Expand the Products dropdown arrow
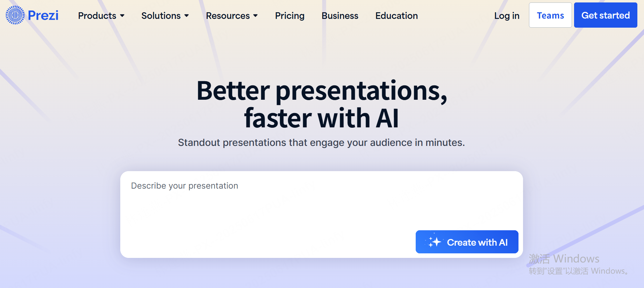This screenshot has width=644, height=288. click(x=122, y=16)
